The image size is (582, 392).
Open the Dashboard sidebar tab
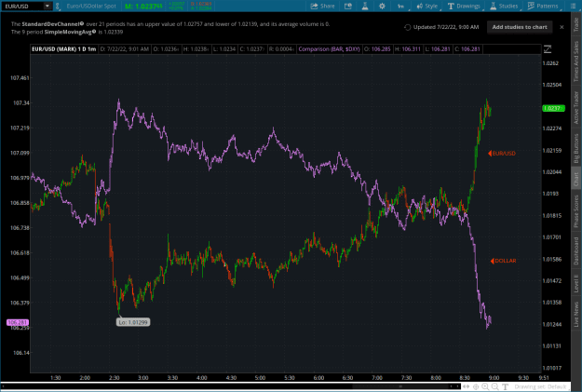[x=576, y=251]
